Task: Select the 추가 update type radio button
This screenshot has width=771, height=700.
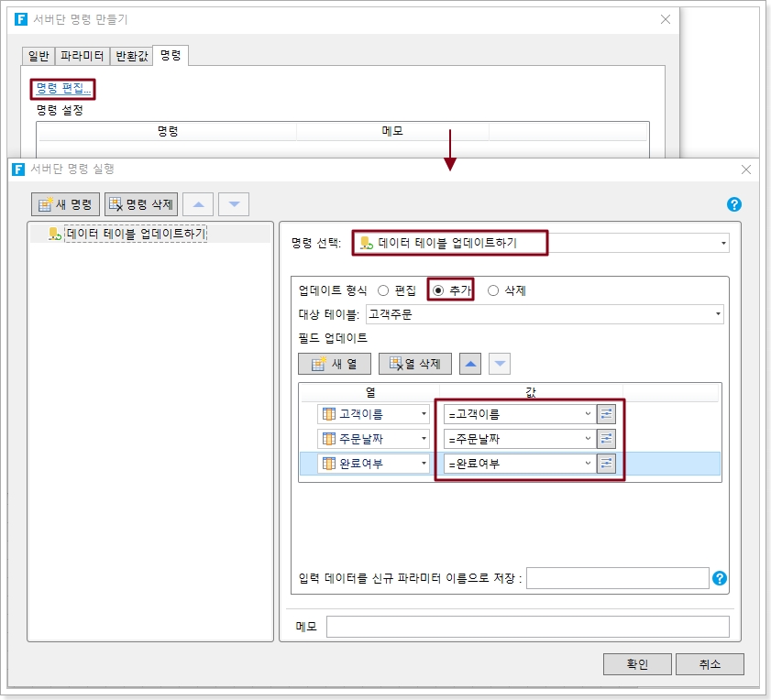Action: [x=438, y=290]
